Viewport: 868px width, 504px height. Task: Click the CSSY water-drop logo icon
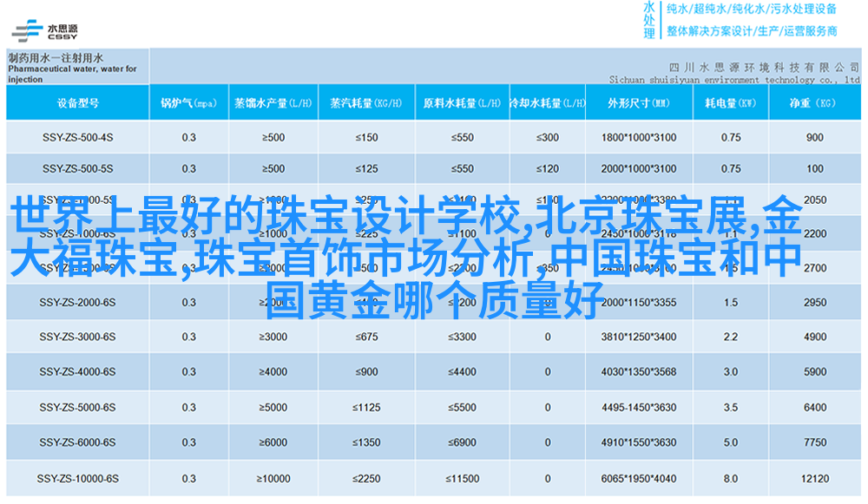coord(28,30)
